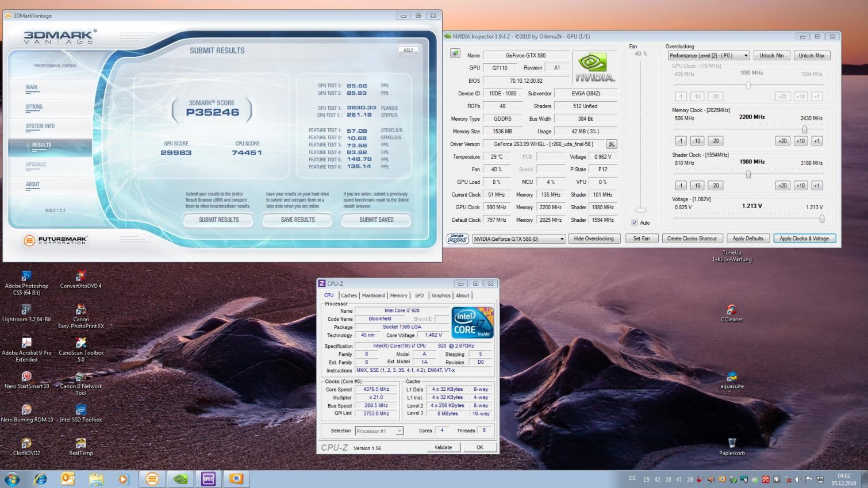Click the HELP button in 3DMark Vantage

408,51
